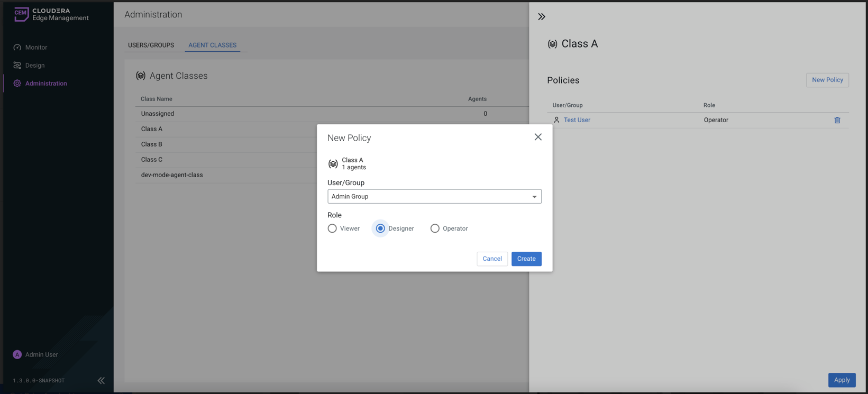Open the Test User link

coord(577,120)
